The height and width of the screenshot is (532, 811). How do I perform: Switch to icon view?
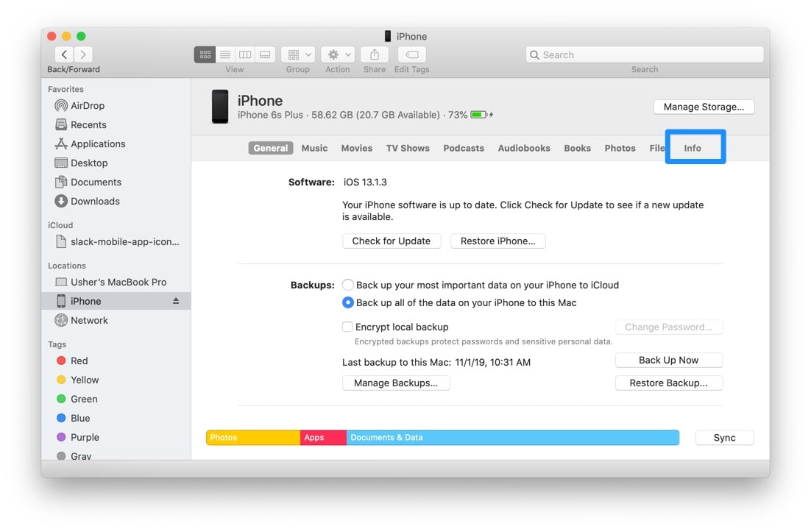pos(205,54)
